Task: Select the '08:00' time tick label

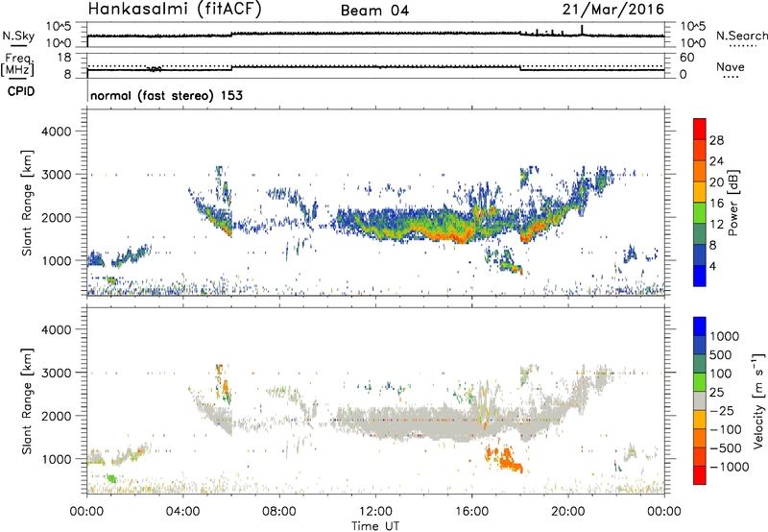Action: [279, 512]
